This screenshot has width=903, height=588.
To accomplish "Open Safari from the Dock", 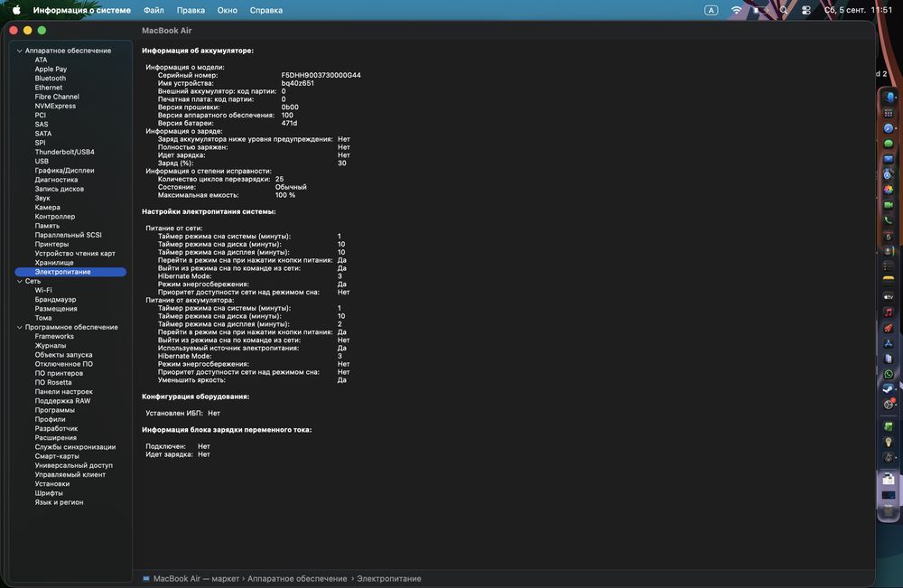I will [889, 128].
